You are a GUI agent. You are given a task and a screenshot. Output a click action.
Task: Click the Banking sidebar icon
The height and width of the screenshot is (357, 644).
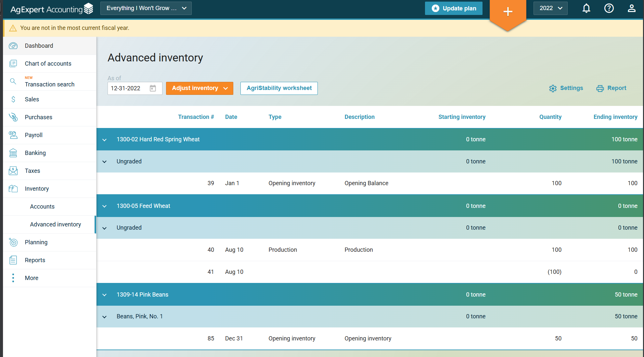pyautogui.click(x=13, y=153)
